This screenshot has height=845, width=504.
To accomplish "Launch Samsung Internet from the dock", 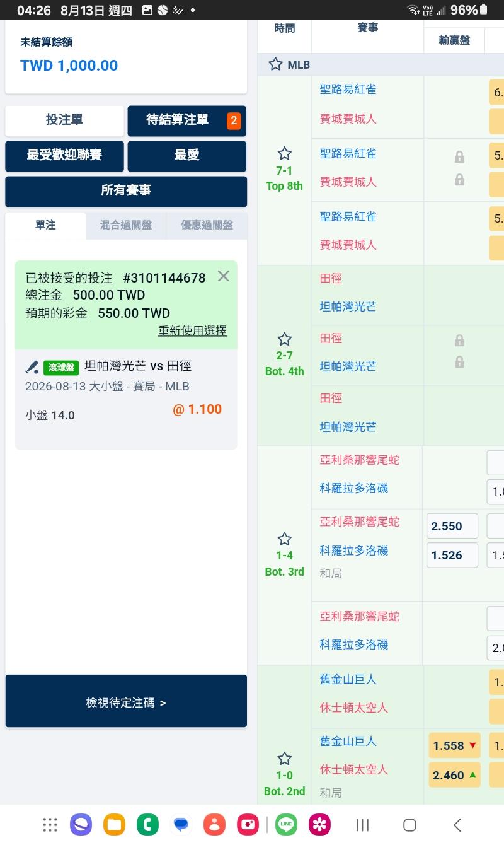I will [81, 824].
